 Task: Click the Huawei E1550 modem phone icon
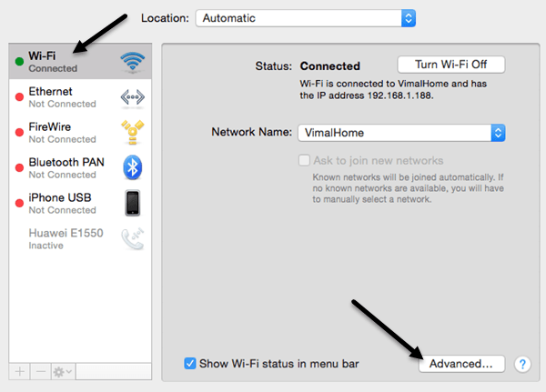(132, 238)
